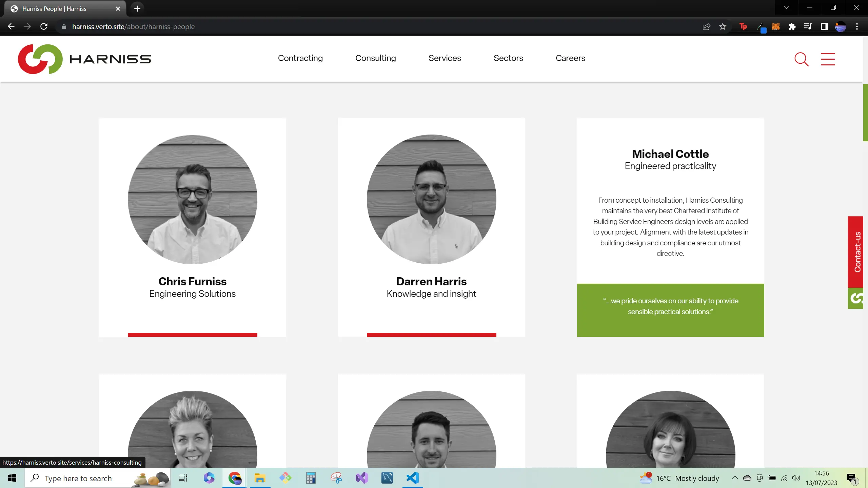Open the site search magnifier
This screenshot has height=488, width=868.
(802, 59)
